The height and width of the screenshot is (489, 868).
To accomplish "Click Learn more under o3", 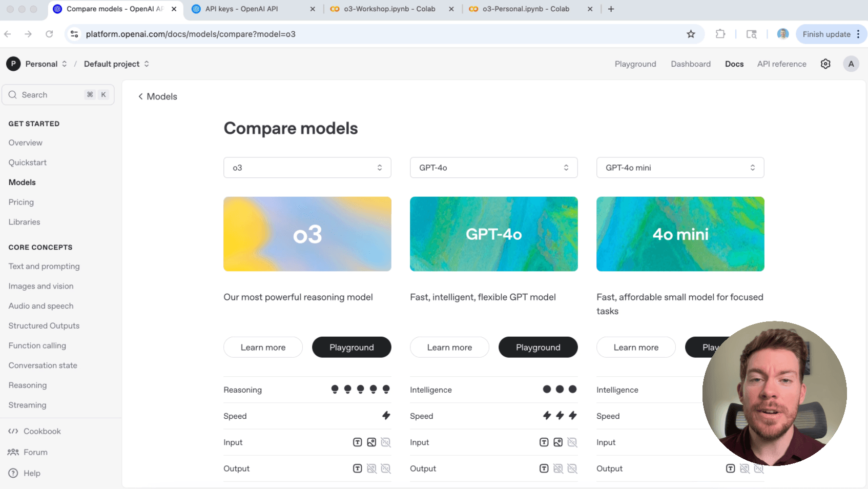I will [x=263, y=348].
